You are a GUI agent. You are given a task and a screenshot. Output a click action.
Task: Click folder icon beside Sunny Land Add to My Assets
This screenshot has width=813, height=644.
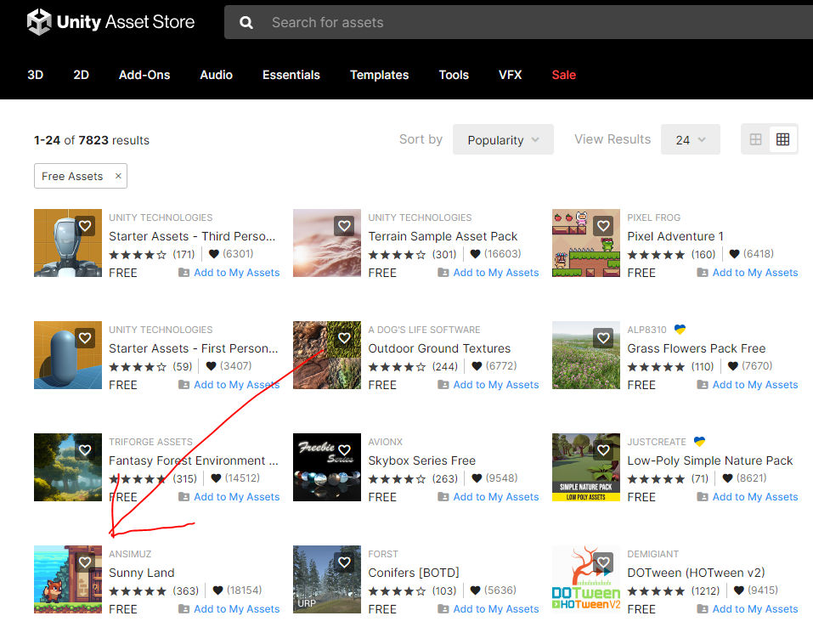coord(184,608)
